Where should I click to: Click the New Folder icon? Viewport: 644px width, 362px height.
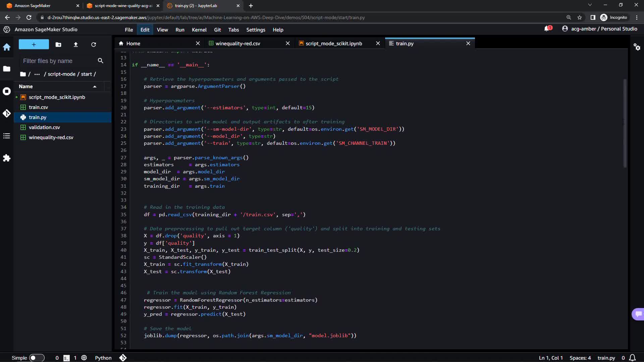(58, 45)
